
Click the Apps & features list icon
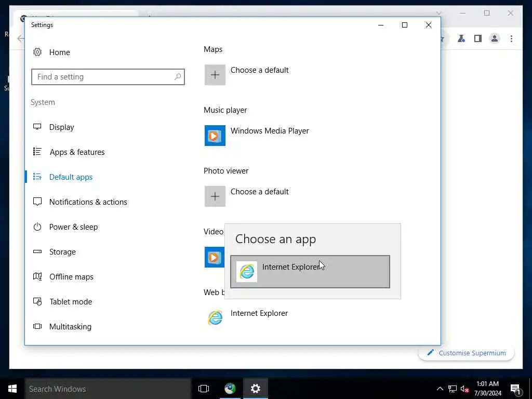tap(37, 152)
